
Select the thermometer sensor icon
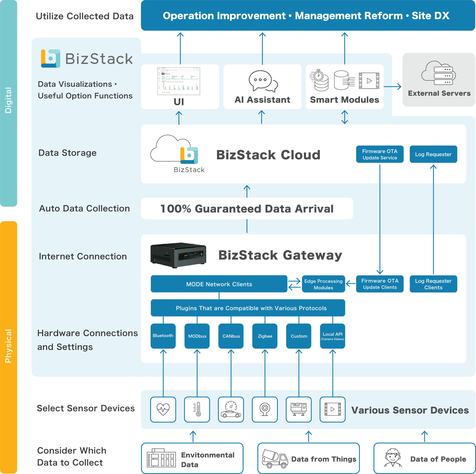[197, 409]
